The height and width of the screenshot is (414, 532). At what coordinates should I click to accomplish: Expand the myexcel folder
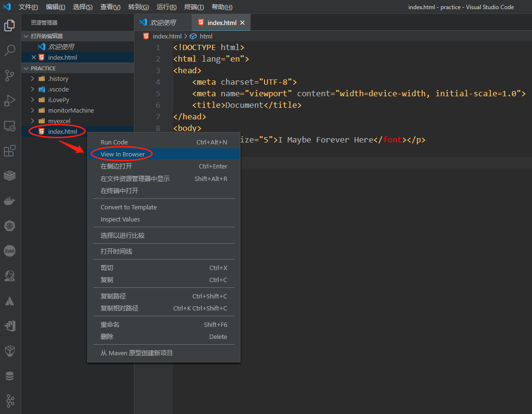[x=32, y=121]
